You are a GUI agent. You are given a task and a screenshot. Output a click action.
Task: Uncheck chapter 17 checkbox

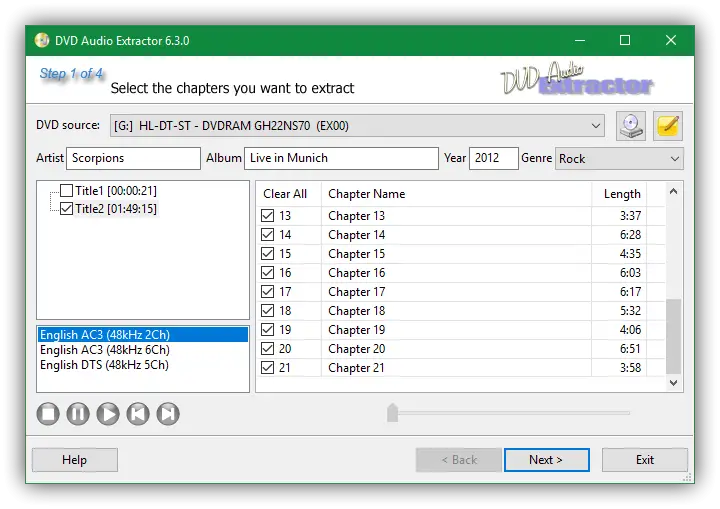pyautogui.click(x=267, y=292)
